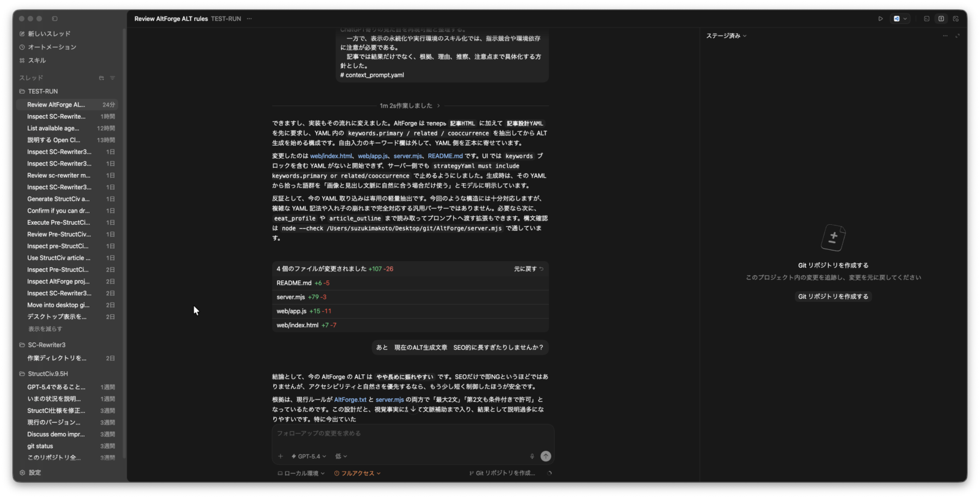Click the context usage ring icon
The height and width of the screenshot is (498, 980).
click(549, 473)
